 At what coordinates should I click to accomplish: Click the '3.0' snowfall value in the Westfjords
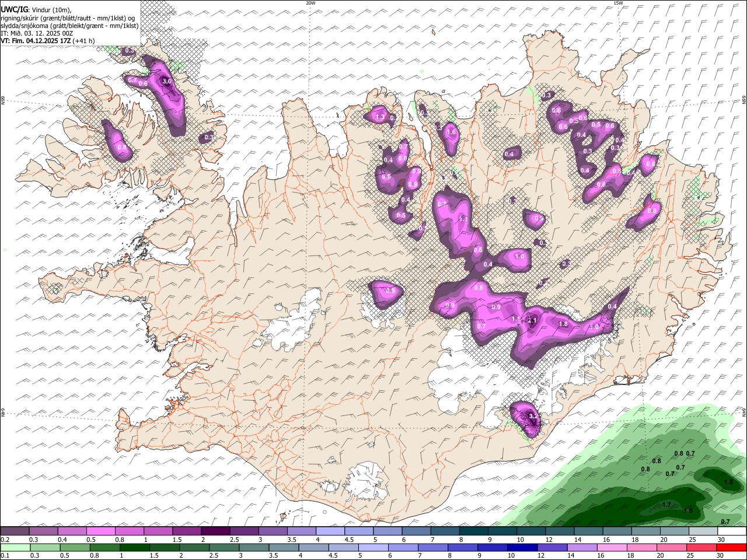pyautogui.click(x=167, y=81)
